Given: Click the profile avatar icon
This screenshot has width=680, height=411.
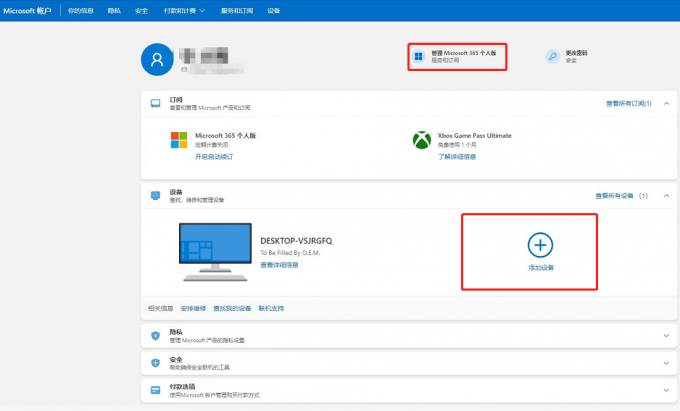Looking at the screenshot, I should coord(157,59).
